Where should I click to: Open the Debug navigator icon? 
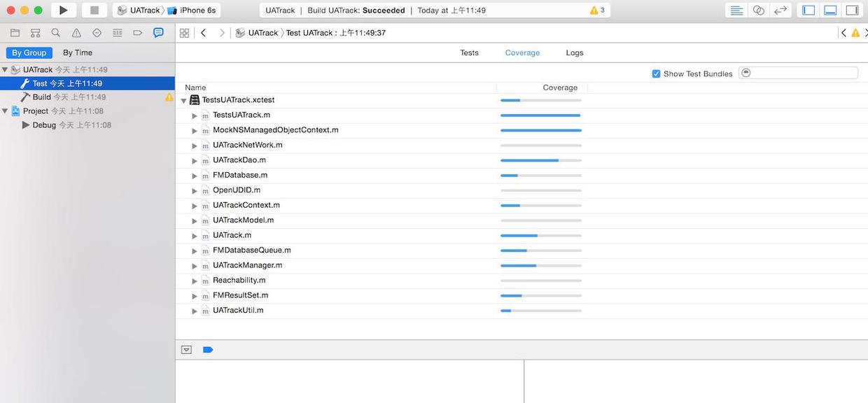point(117,33)
